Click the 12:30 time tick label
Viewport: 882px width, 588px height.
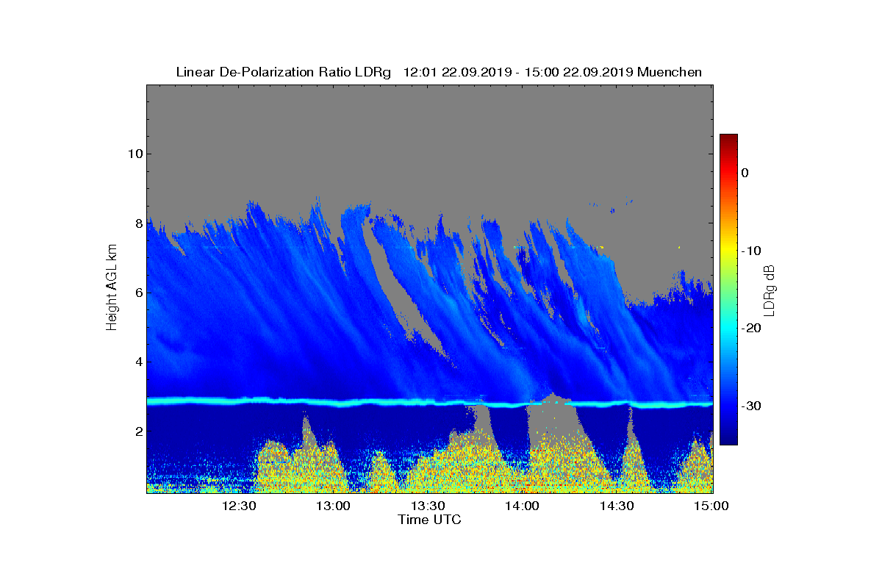click(239, 506)
